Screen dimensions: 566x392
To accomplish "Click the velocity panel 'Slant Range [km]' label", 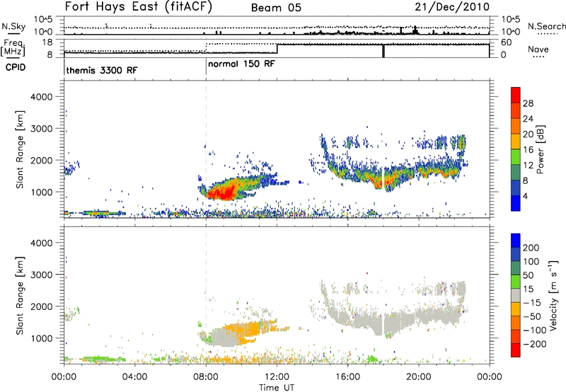I will (20, 296).
